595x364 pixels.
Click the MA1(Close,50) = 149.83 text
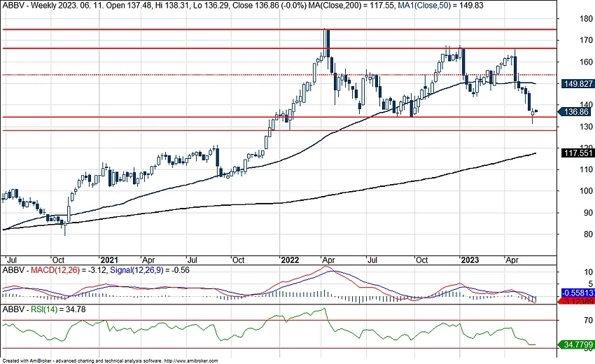pyautogui.click(x=440, y=6)
